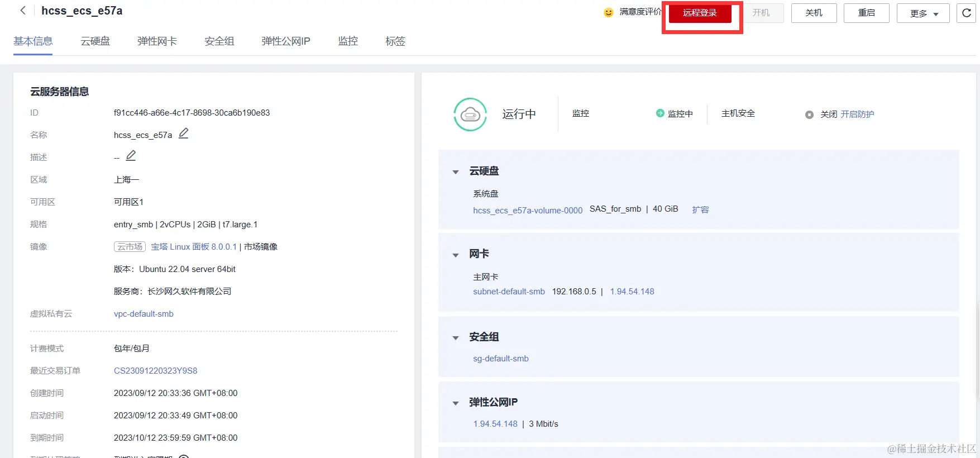Click the 开启防护 link
980x458 pixels.
point(858,115)
